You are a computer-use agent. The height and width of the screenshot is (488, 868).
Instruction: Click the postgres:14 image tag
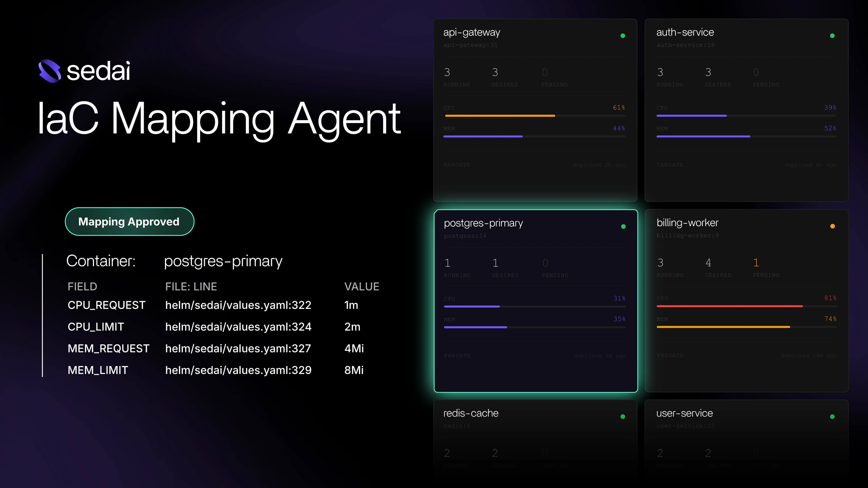coord(465,236)
